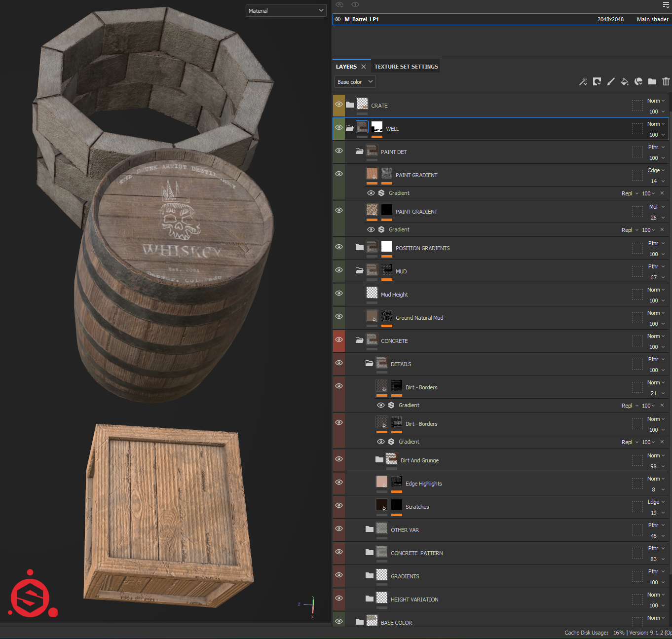Remove Gradient filter under Mul PAINT GRADIENT
Image resolution: width=672 pixels, height=639 pixels.
[662, 229]
